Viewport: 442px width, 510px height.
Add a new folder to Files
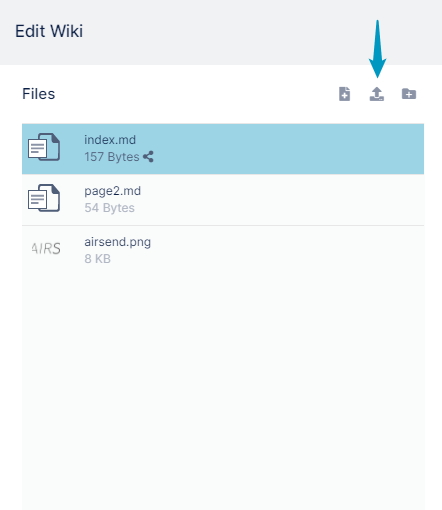click(x=409, y=94)
